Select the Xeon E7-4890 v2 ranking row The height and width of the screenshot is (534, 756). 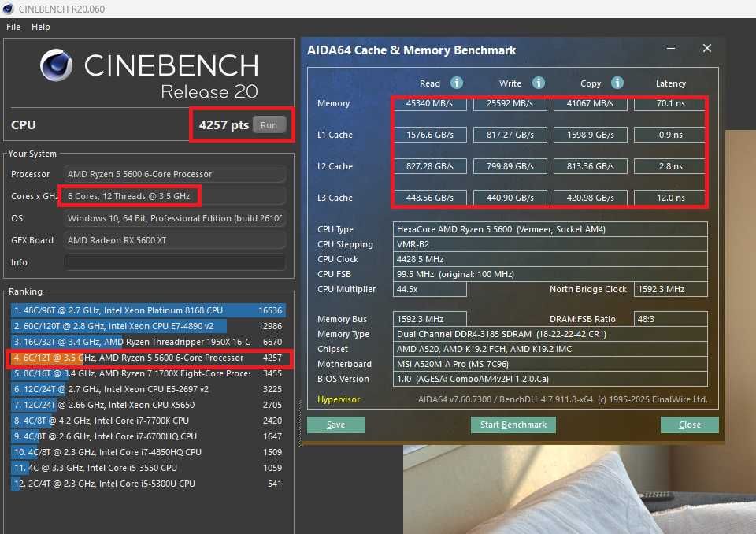click(x=148, y=326)
